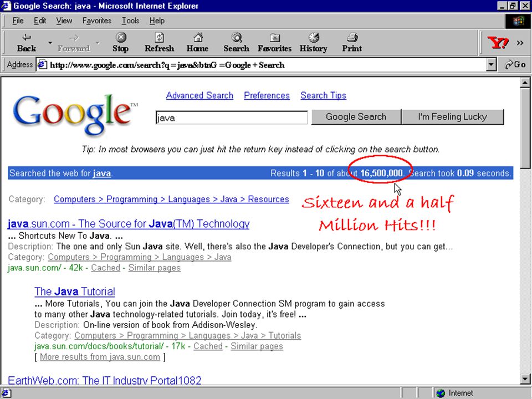The width and height of the screenshot is (532, 399).
Task: Click the address bar URL field
Action: coord(261,64)
